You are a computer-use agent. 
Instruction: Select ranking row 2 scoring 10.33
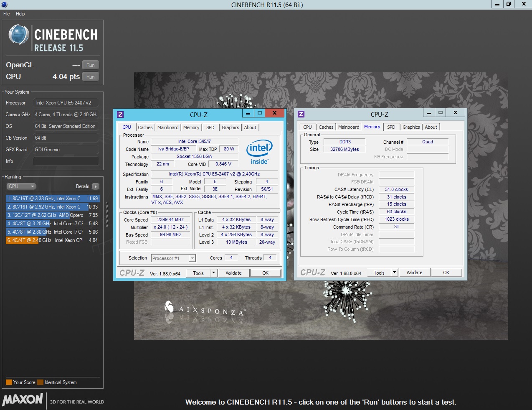tap(53, 207)
